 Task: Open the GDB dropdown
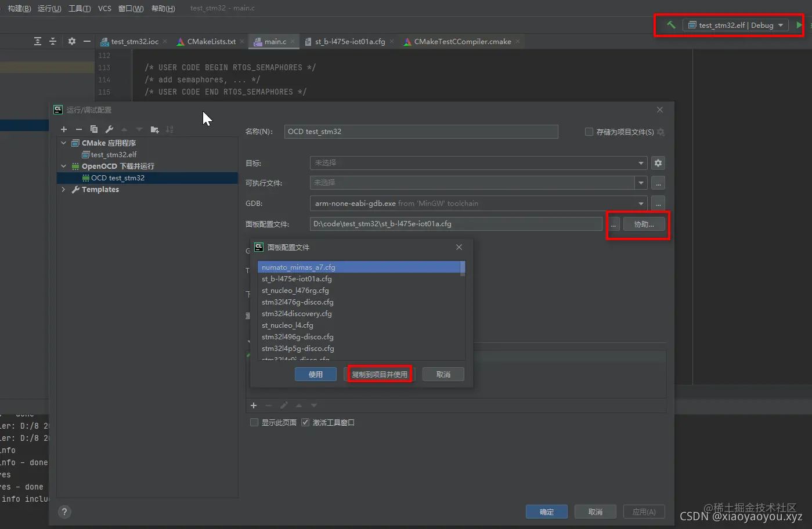pyautogui.click(x=478, y=204)
